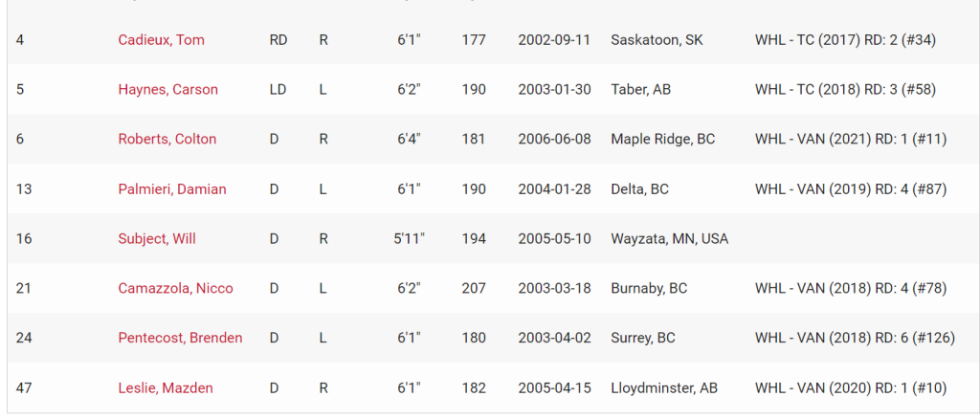Select the WHL - TC (2017) draft cell
Viewport: 980px width, 419px height.
point(846,40)
